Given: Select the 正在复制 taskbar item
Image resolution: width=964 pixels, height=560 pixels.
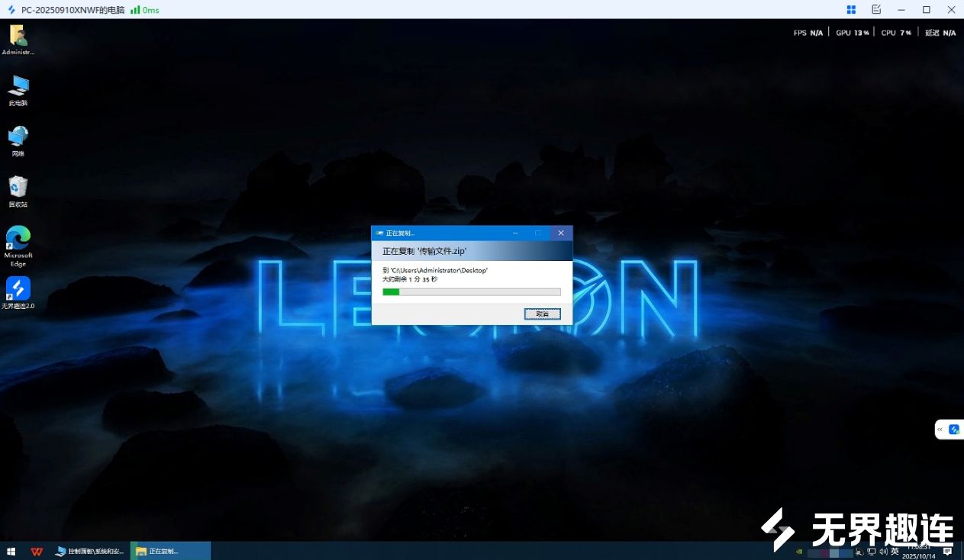Looking at the screenshot, I should (x=169, y=551).
